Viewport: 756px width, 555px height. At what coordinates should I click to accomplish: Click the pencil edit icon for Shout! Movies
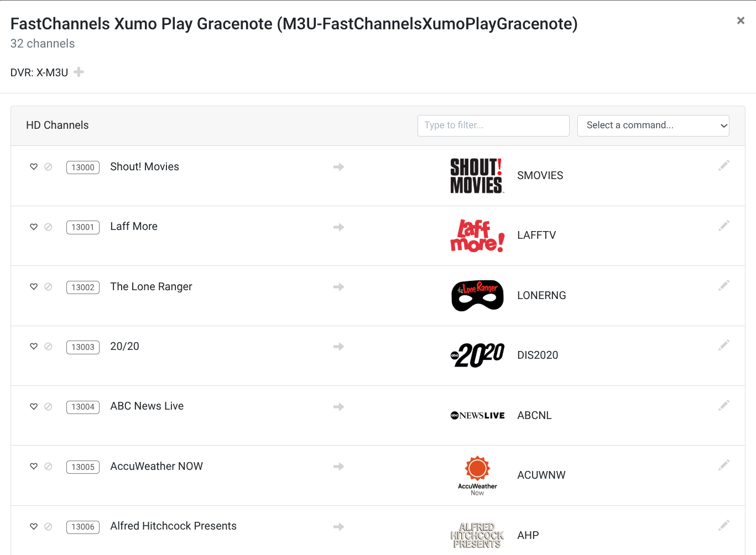tap(723, 165)
